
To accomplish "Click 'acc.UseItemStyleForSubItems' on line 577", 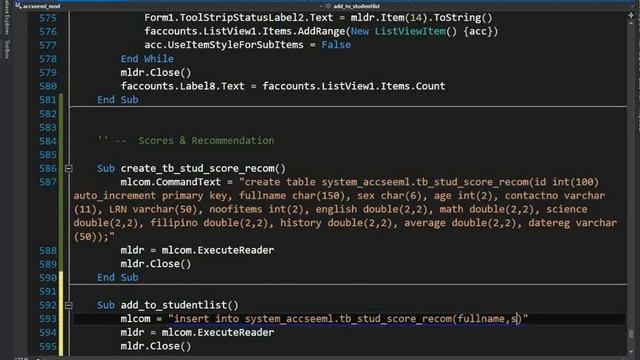I will tap(224, 45).
